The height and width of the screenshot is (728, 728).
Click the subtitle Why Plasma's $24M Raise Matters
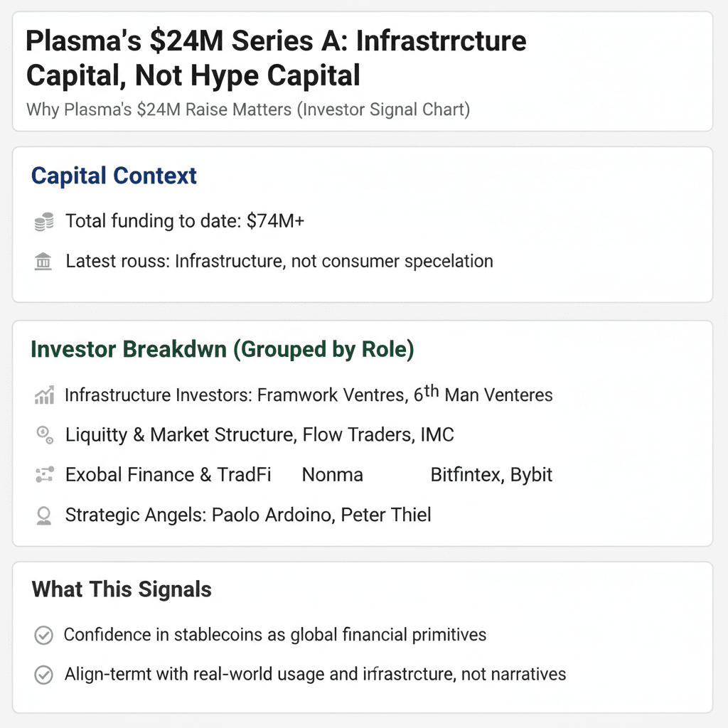pyautogui.click(x=247, y=110)
